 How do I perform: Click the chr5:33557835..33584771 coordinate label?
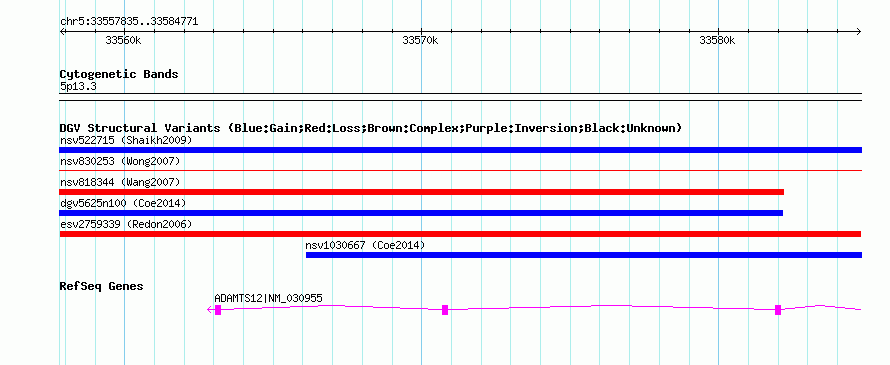(129, 22)
